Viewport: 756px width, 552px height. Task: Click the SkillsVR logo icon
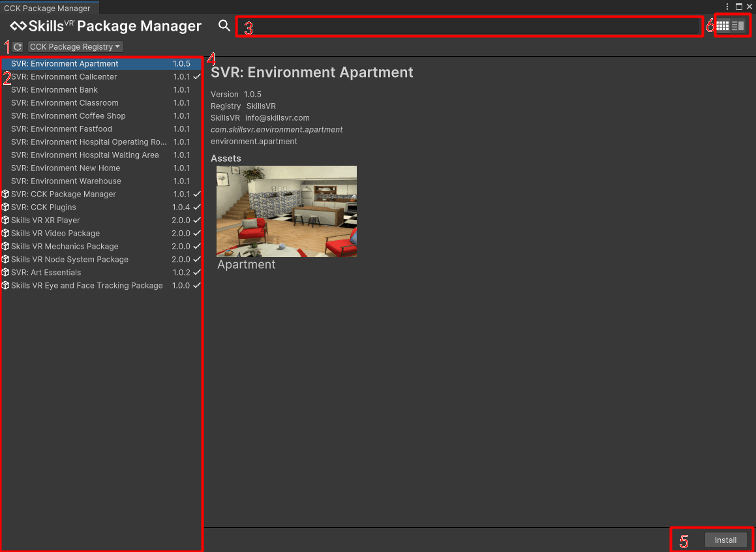pos(19,25)
